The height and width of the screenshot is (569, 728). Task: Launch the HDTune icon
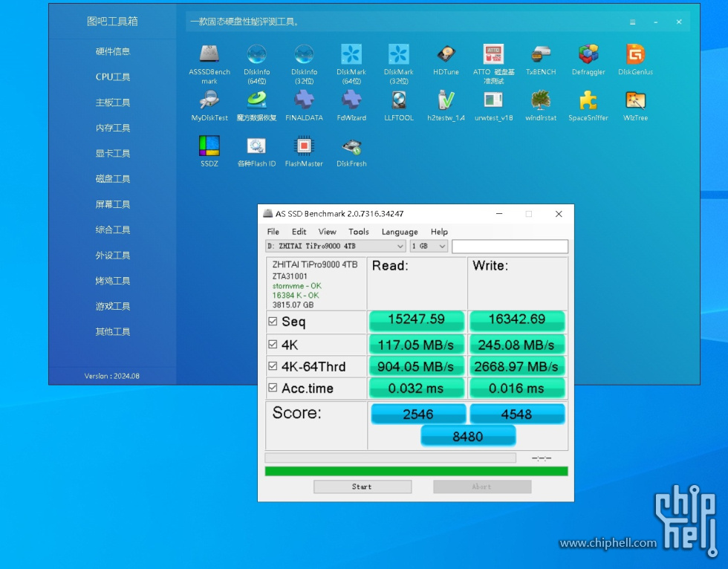point(446,54)
